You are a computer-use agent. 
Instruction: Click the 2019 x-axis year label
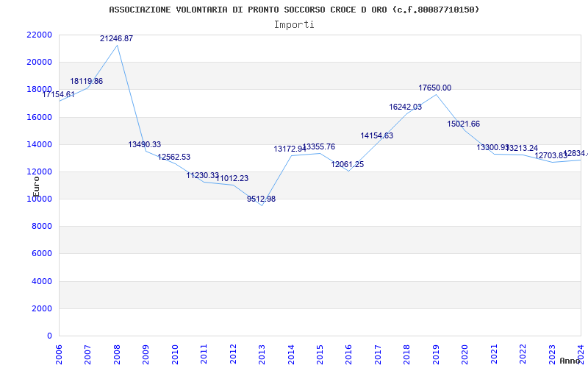(x=436, y=354)
